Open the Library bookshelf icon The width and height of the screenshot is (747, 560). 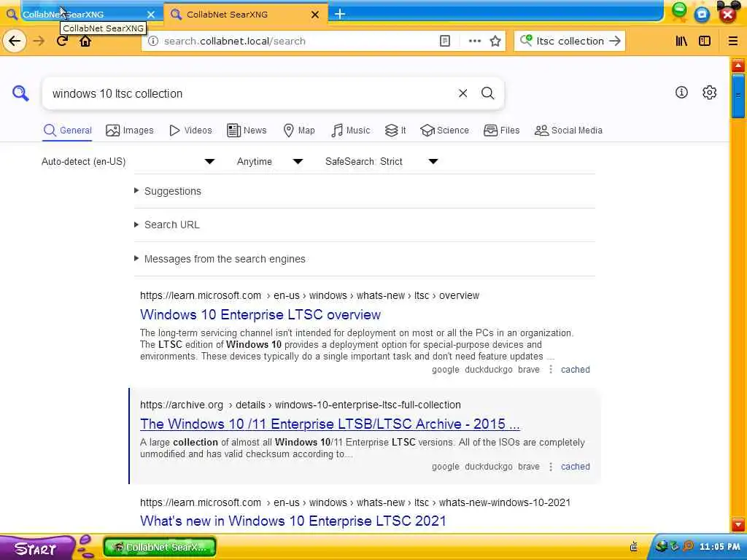pyautogui.click(x=681, y=41)
